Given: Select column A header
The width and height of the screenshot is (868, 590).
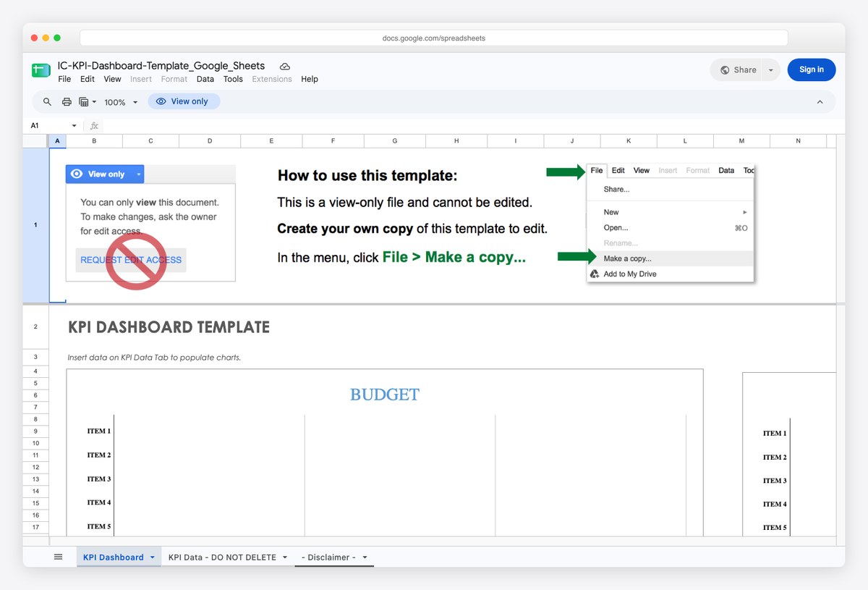Looking at the screenshot, I should point(57,140).
